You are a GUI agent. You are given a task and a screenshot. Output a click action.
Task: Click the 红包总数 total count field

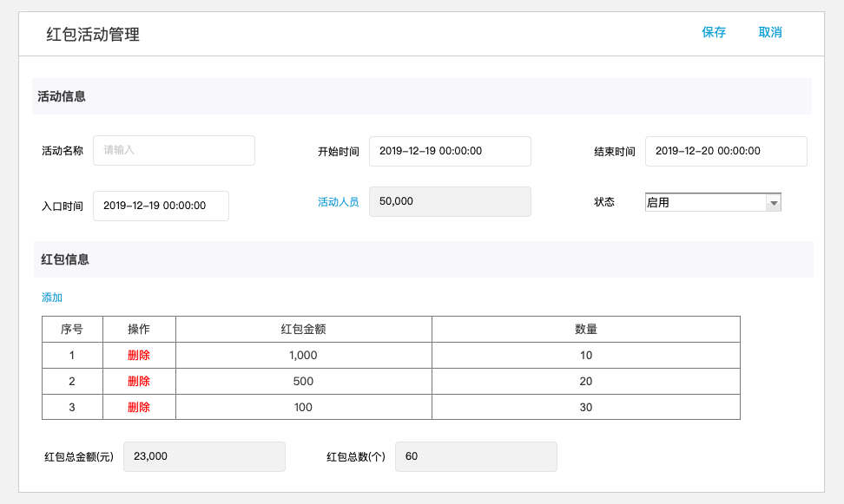click(476, 456)
